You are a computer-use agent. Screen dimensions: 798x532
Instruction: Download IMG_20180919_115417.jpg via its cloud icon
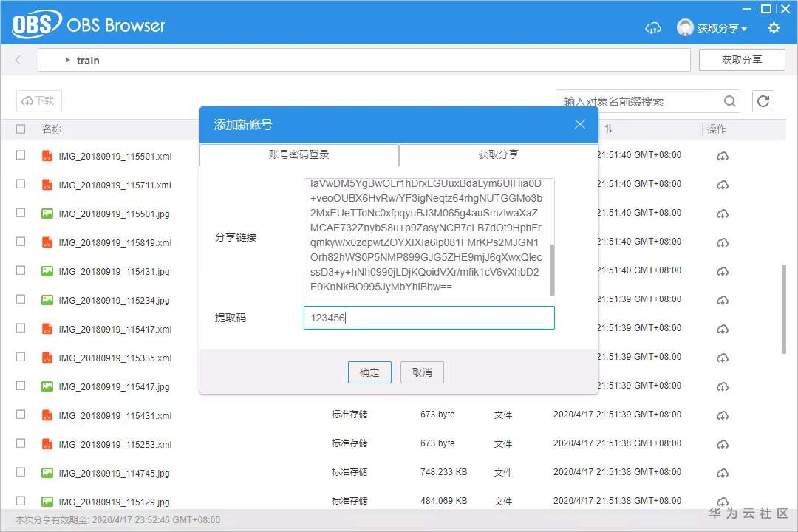[722, 387]
